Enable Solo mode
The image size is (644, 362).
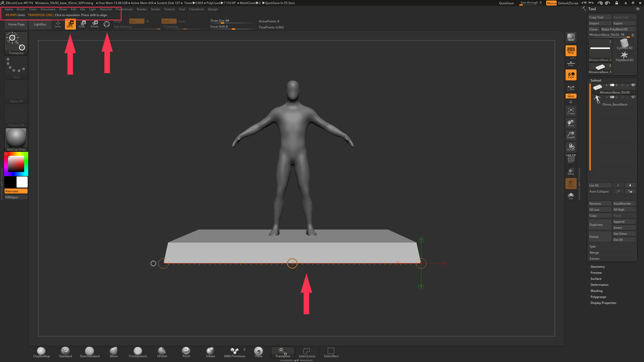pyautogui.click(x=571, y=196)
